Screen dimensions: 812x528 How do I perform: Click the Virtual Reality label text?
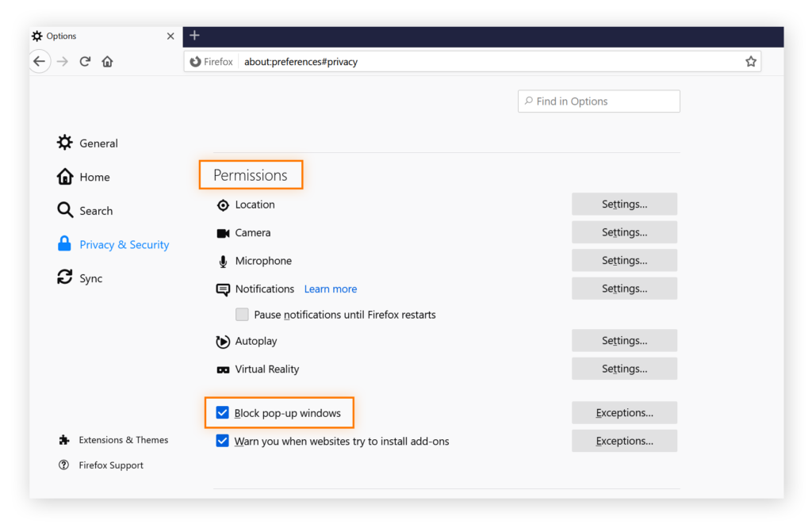[267, 369]
